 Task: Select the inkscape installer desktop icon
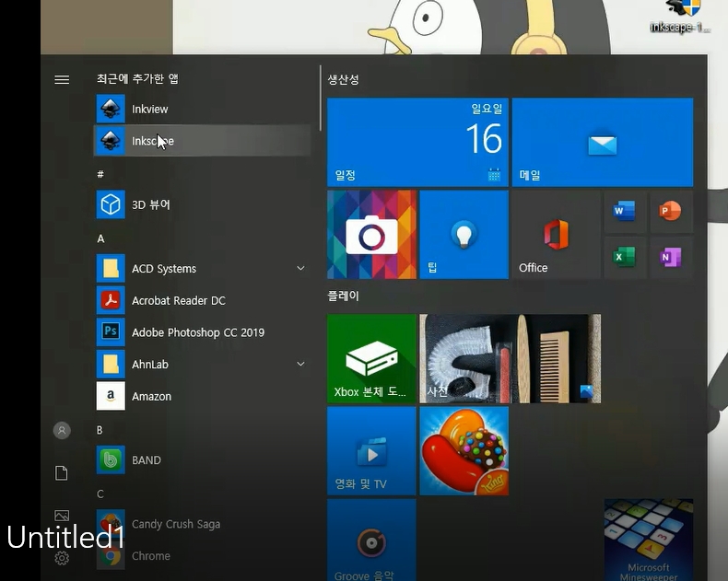(680, 17)
